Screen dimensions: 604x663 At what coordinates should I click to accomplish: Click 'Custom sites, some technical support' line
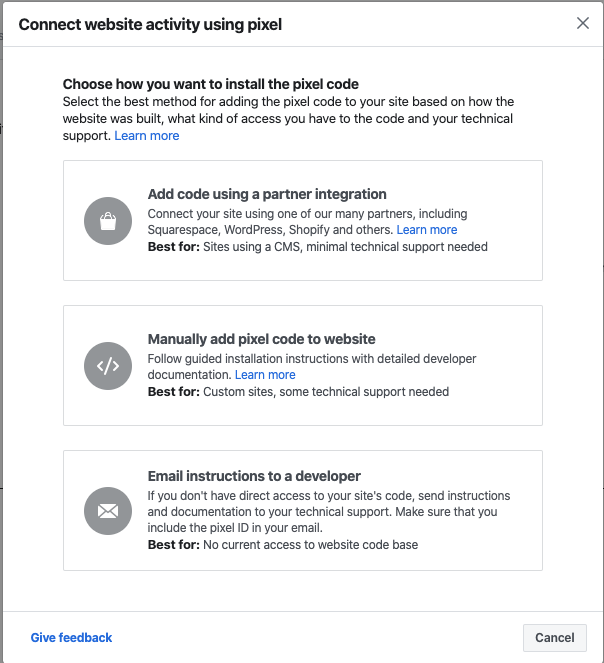pyautogui.click(x=298, y=392)
